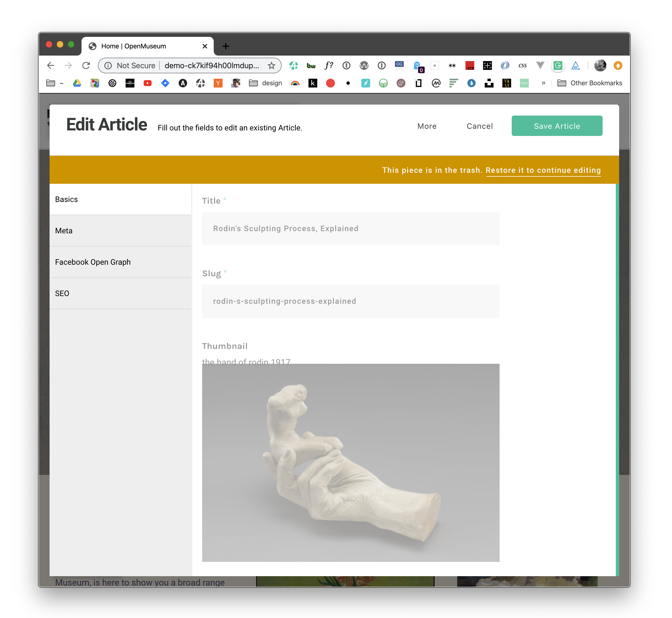
Task: Click the OG extension icon
Action: (399, 65)
